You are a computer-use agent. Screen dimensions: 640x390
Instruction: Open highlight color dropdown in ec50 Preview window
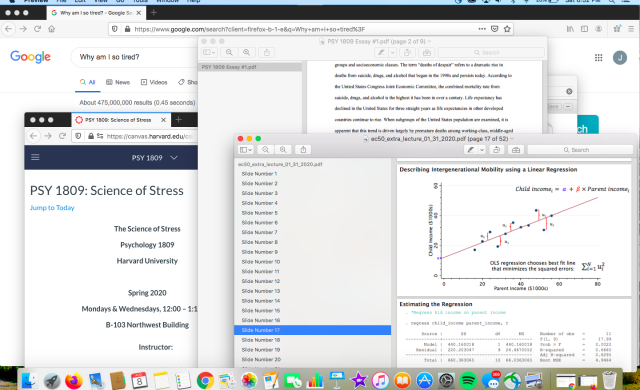[x=482, y=150]
